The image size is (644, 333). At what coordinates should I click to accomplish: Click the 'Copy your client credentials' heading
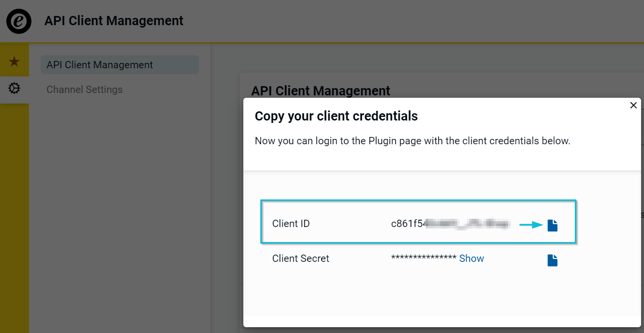(x=336, y=116)
